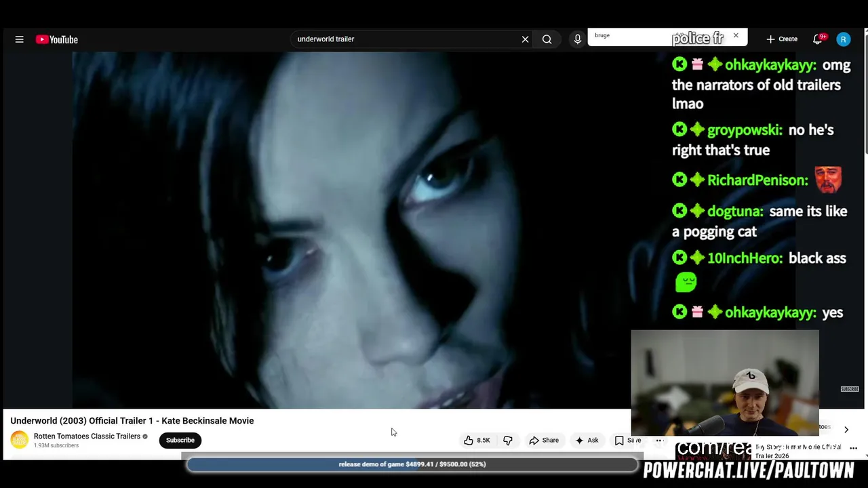Click the video title 'Underworld (2003) Official Trailer 1'
868x488 pixels.
[x=132, y=421]
